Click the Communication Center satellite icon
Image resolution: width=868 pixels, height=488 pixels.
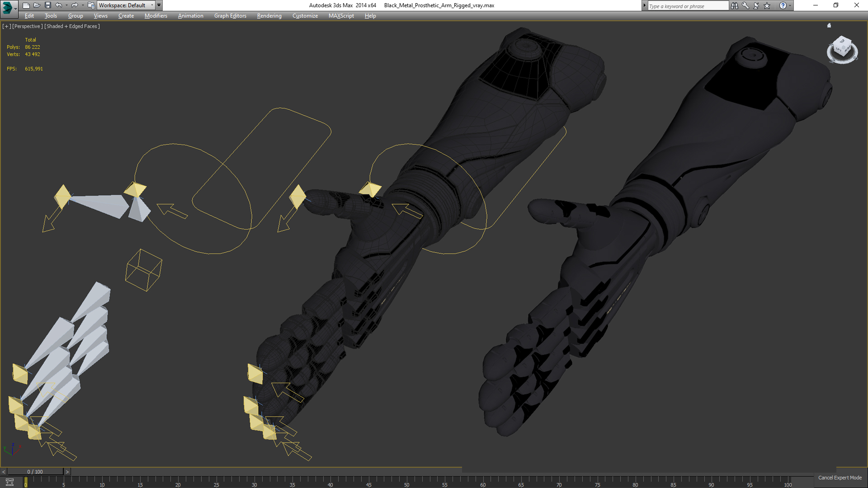point(756,5)
